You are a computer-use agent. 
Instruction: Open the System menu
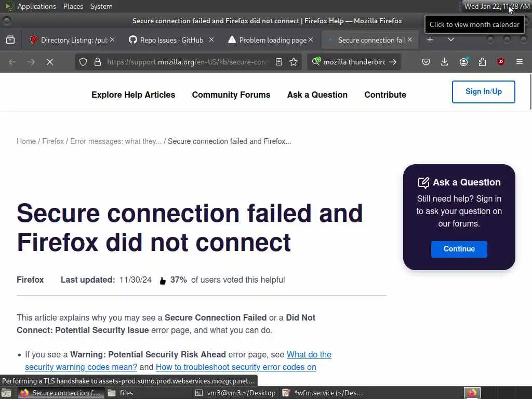[101, 6]
